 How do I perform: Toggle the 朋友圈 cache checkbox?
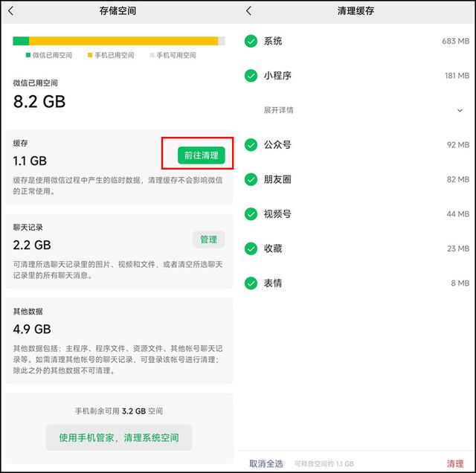(x=251, y=179)
